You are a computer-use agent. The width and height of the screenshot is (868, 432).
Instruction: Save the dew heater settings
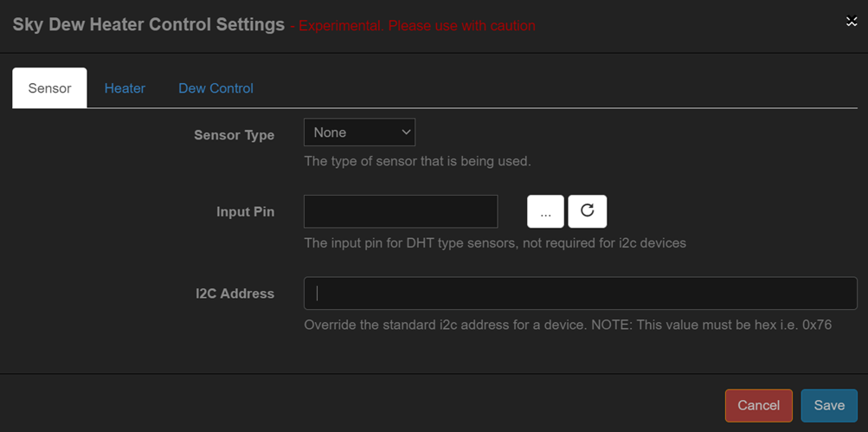pos(828,405)
